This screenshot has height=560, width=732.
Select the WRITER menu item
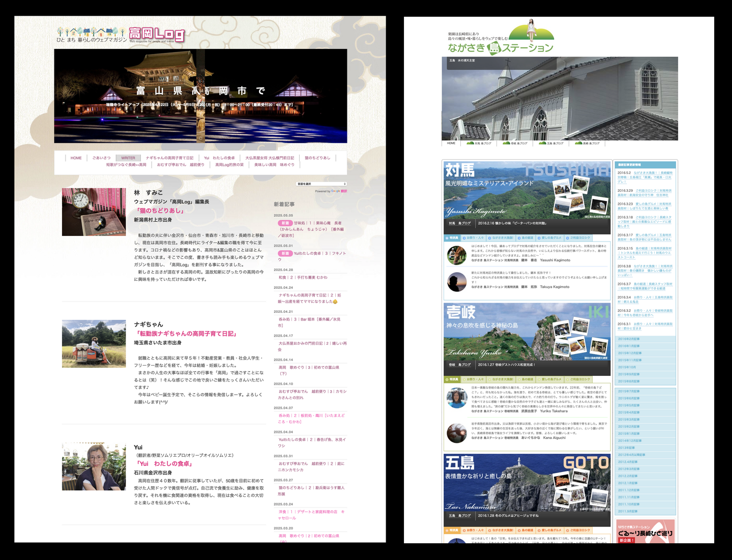128,158
